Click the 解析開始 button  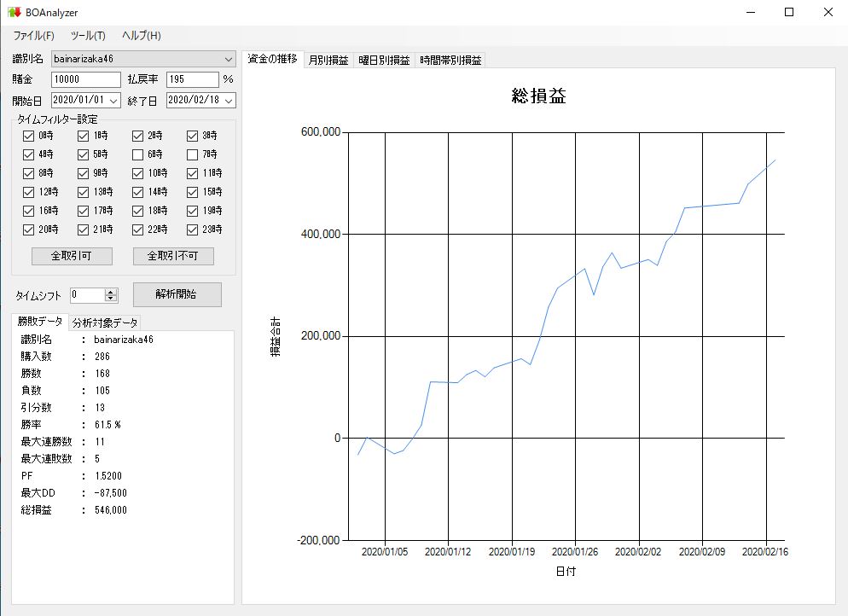(x=177, y=294)
